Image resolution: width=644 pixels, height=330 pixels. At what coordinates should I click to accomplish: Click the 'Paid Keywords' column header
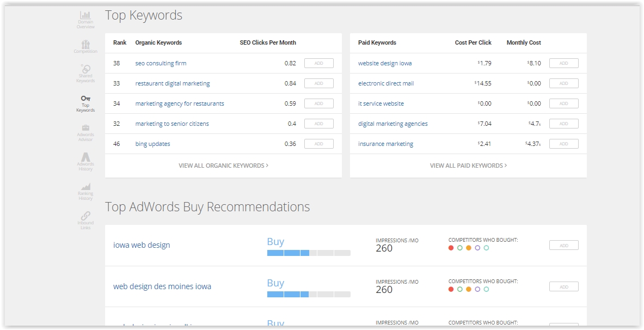tap(377, 42)
